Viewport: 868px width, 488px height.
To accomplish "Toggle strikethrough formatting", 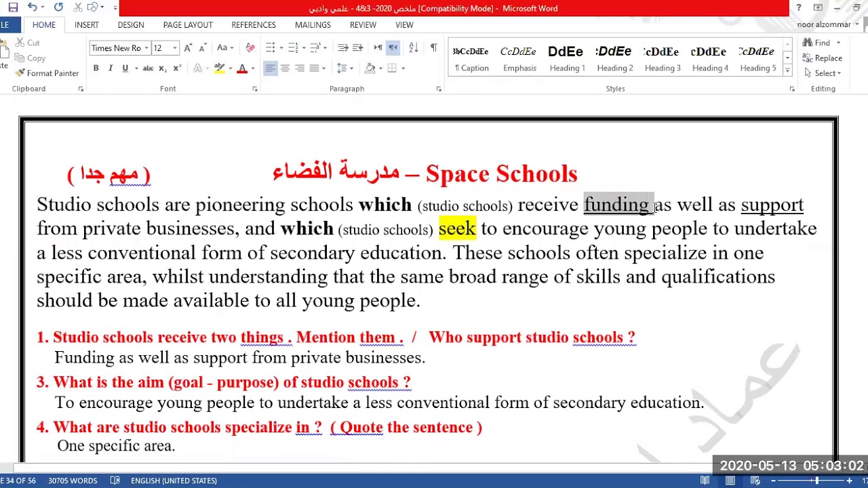I will click(x=148, y=68).
